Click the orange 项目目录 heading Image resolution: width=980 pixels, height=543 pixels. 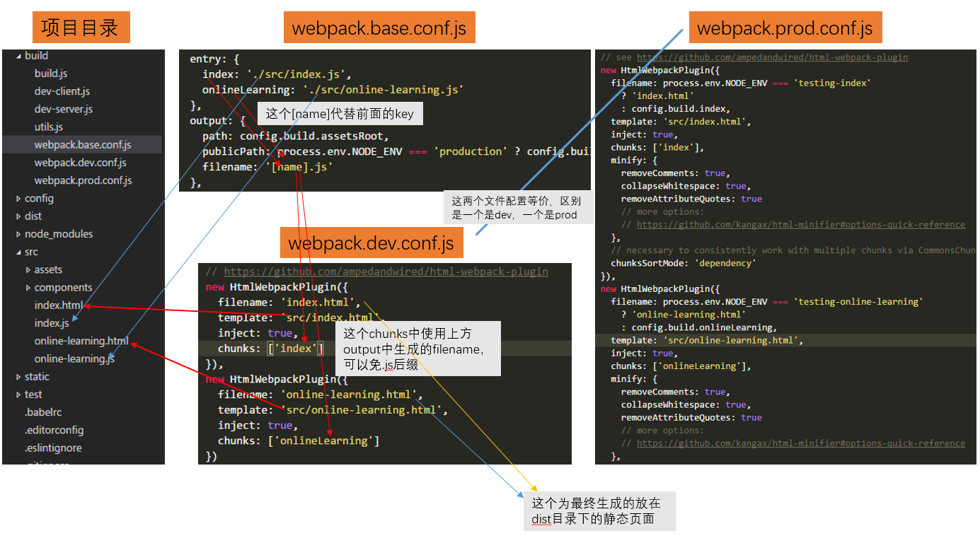81,28
